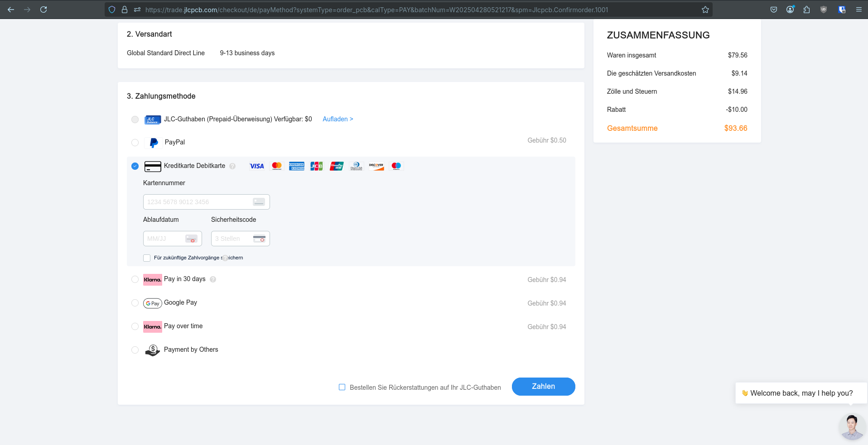Focus the Sicherheitscode input field
The height and width of the screenshot is (445, 868).
pos(241,239)
